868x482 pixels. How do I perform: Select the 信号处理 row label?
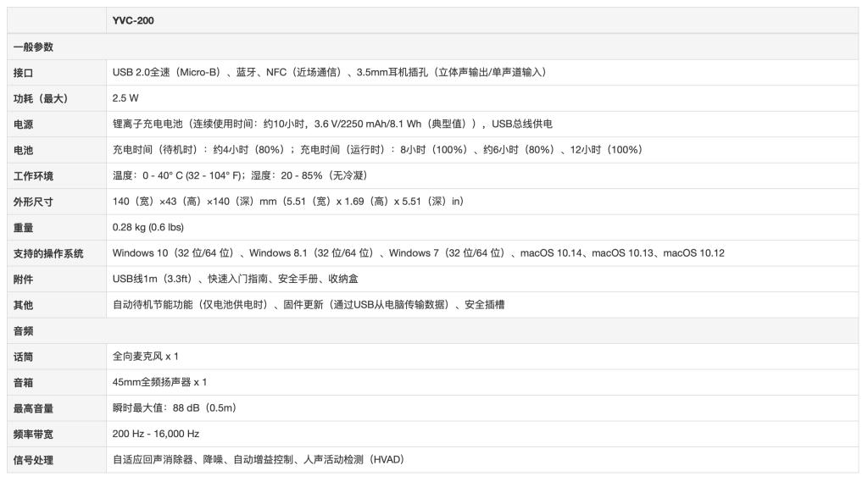34,460
